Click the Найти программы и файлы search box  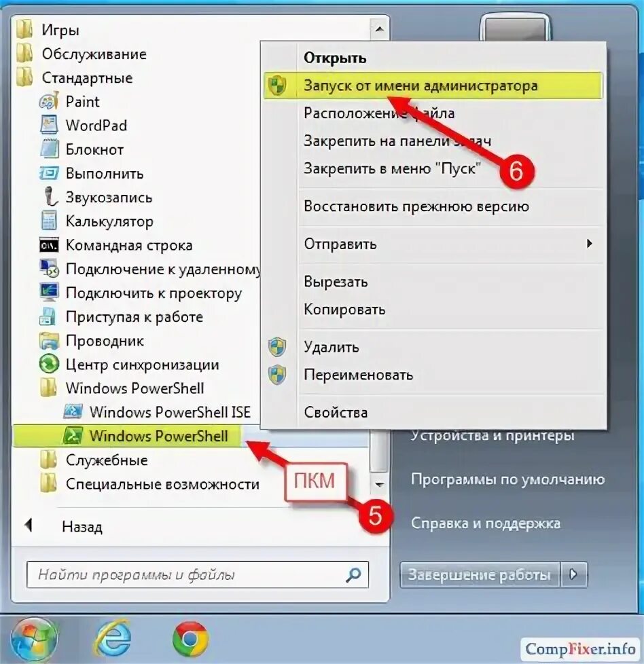click(198, 574)
